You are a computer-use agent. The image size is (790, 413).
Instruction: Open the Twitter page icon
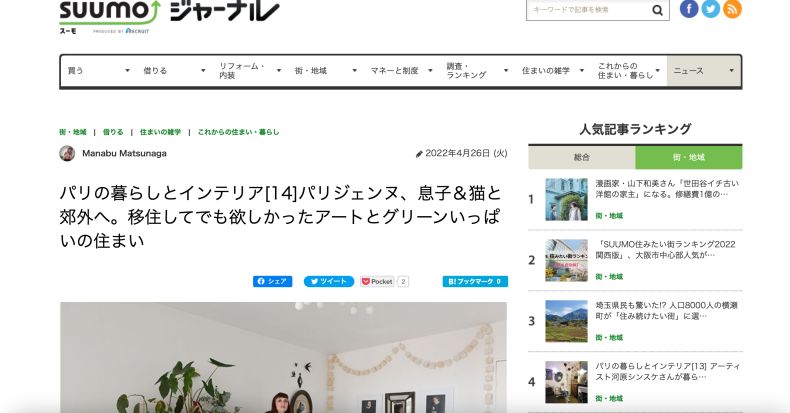710,9
